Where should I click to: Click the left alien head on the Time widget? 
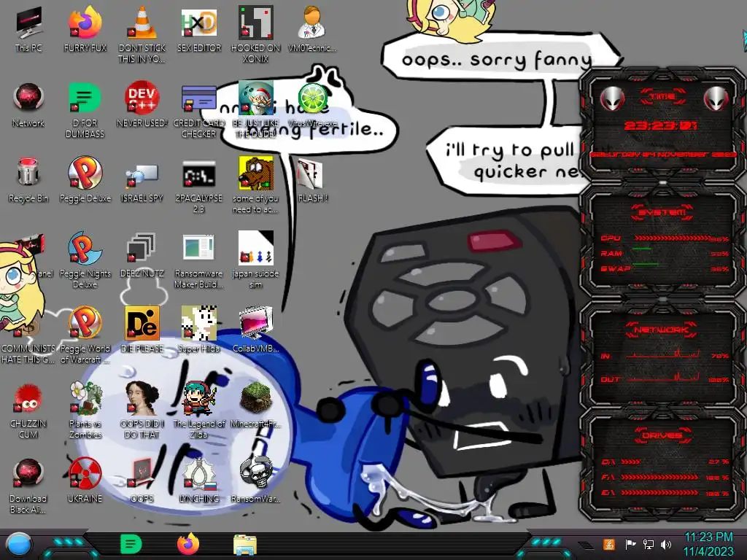click(611, 99)
